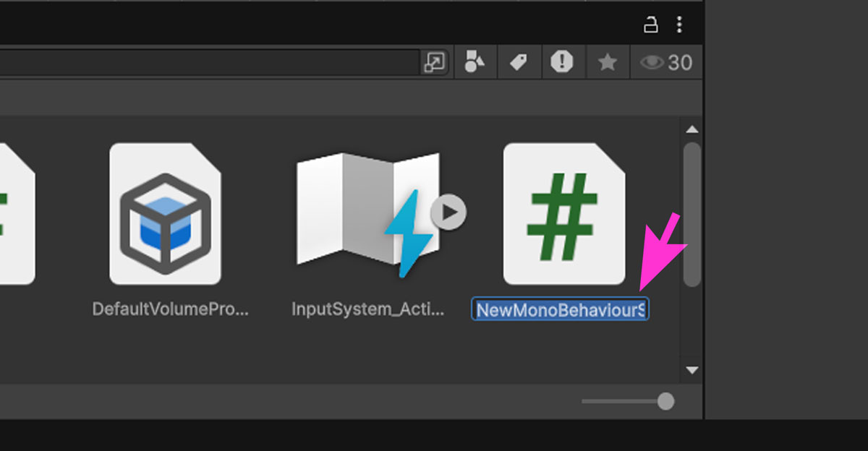The image size is (868, 451).
Task: Open search in Unity Search window icon
Action: (x=434, y=63)
